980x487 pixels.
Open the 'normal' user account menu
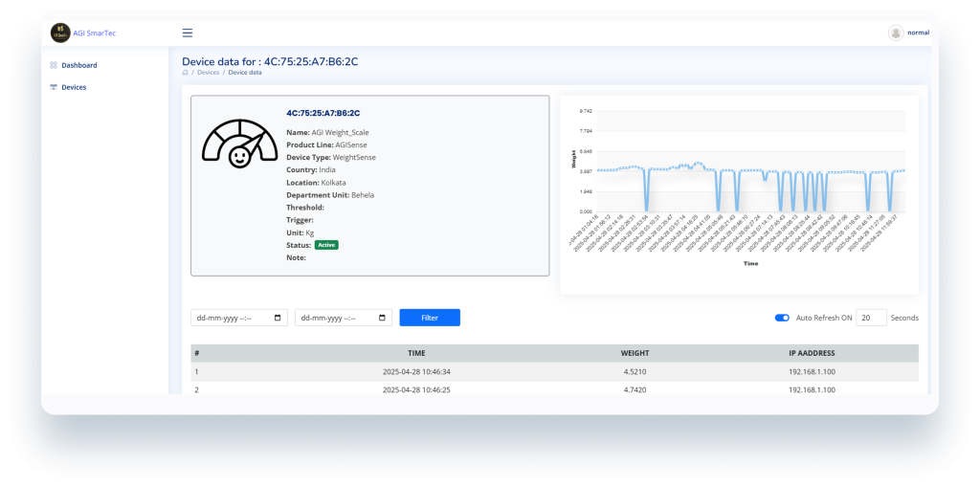pyautogui.click(x=918, y=33)
